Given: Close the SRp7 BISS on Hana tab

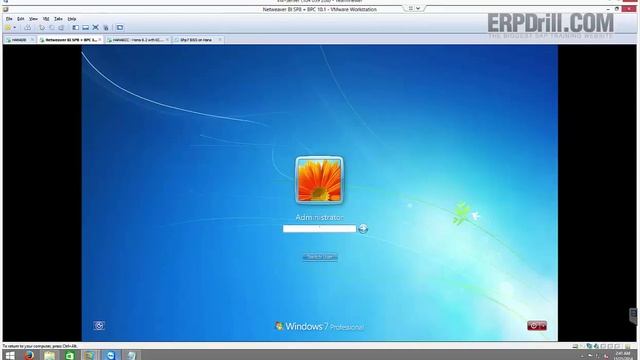Looking at the screenshot, I should [x=220, y=40].
